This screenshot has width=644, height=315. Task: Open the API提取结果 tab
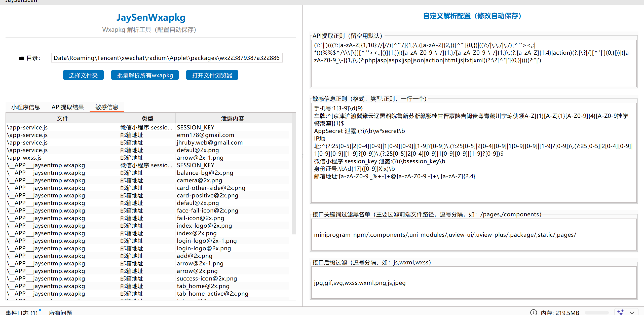coord(67,107)
